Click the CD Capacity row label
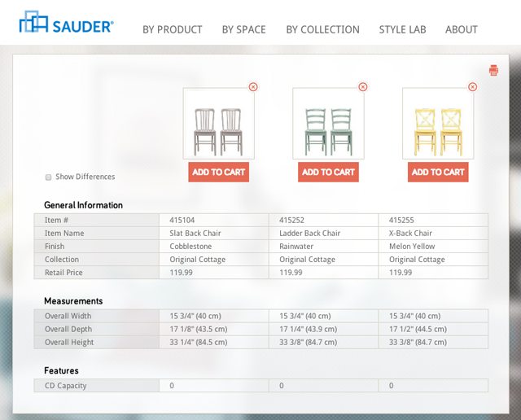The width and height of the screenshot is (521, 420). (66, 386)
